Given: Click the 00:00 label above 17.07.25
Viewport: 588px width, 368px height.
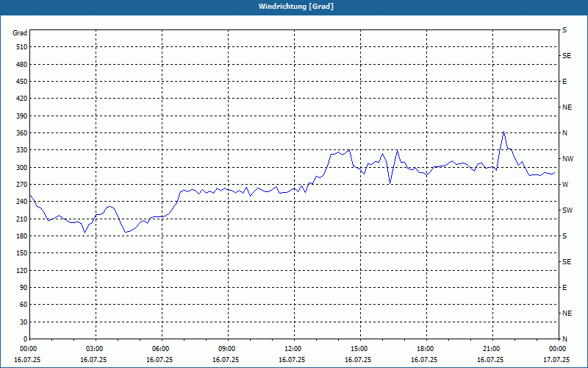Looking at the screenshot, I should [557, 349].
